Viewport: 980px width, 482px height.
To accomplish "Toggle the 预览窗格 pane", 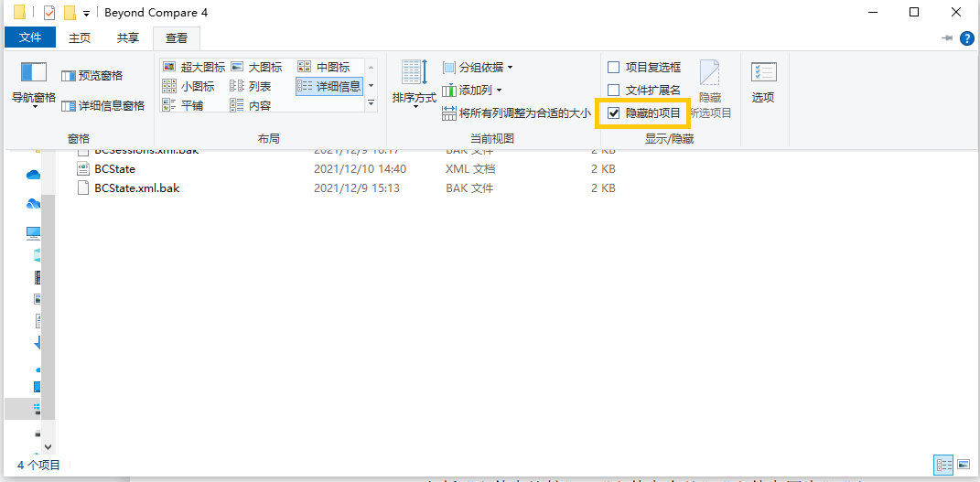I will point(92,76).
